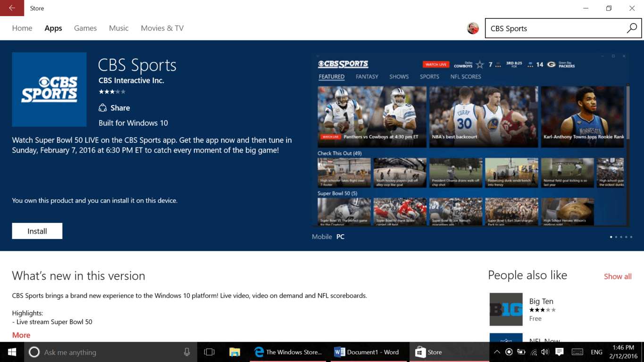
Task: Open your profile via the avatar icon
Action: click(472, 28)
